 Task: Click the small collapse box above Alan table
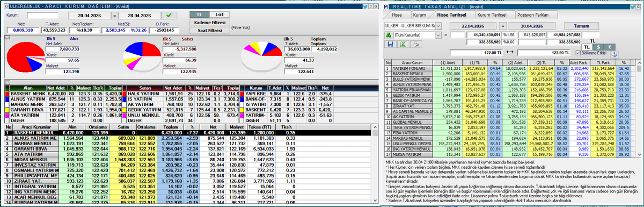click(x=8, y=82)
